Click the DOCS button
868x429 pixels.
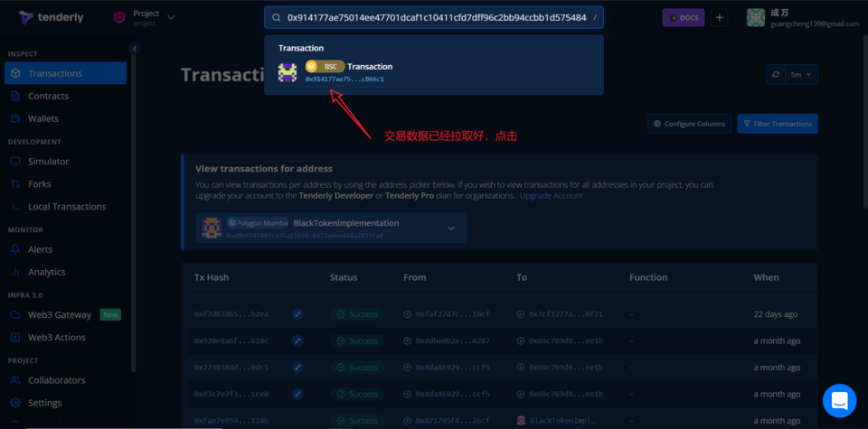[x=684, y=17]
